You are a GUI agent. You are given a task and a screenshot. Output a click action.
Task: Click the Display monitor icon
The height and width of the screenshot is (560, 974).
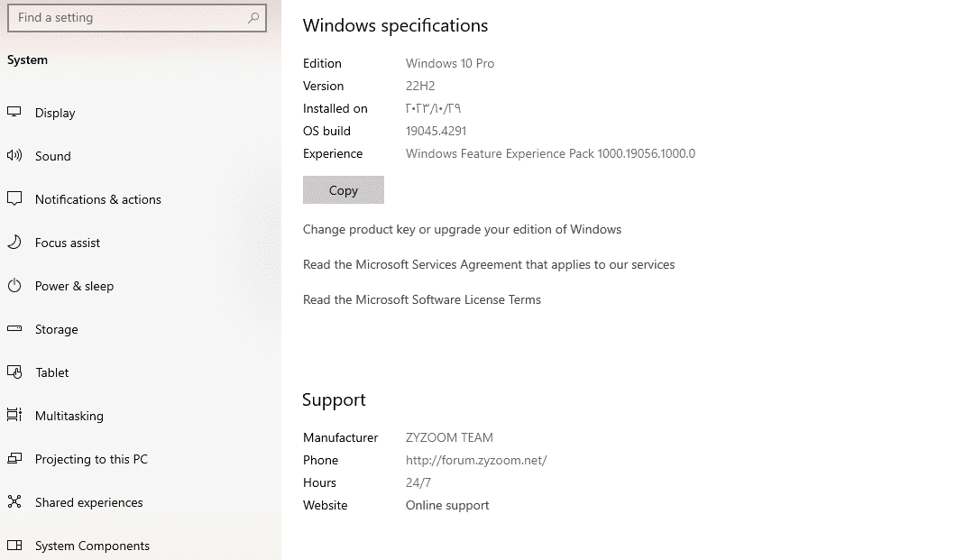[14, 113]
